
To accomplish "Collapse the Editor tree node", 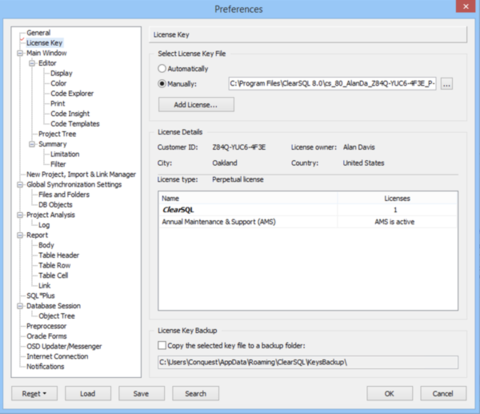I will coord(32,63).
